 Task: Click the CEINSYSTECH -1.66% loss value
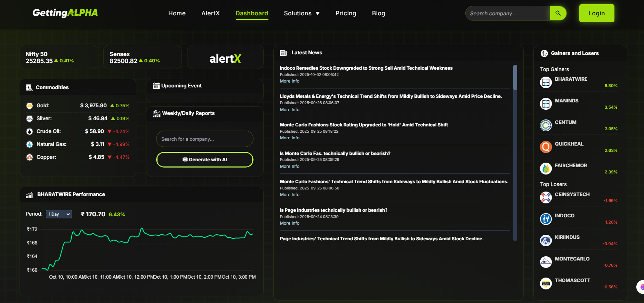[x=611, y=201]
